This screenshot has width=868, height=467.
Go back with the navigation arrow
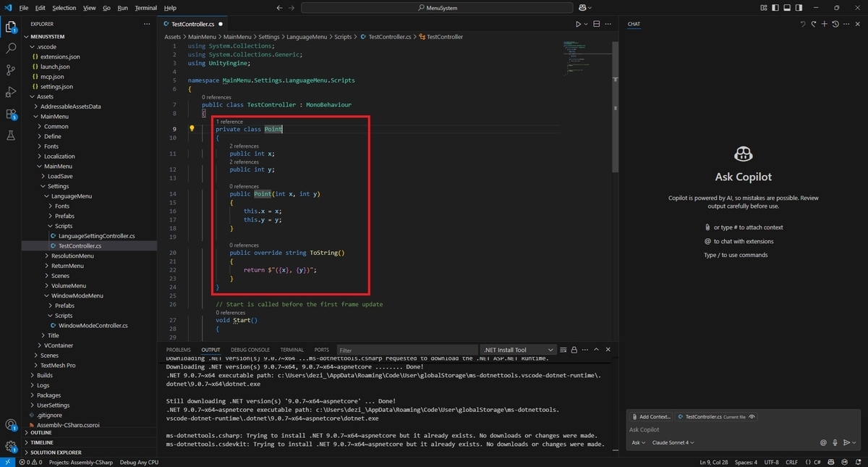(280, 8)
